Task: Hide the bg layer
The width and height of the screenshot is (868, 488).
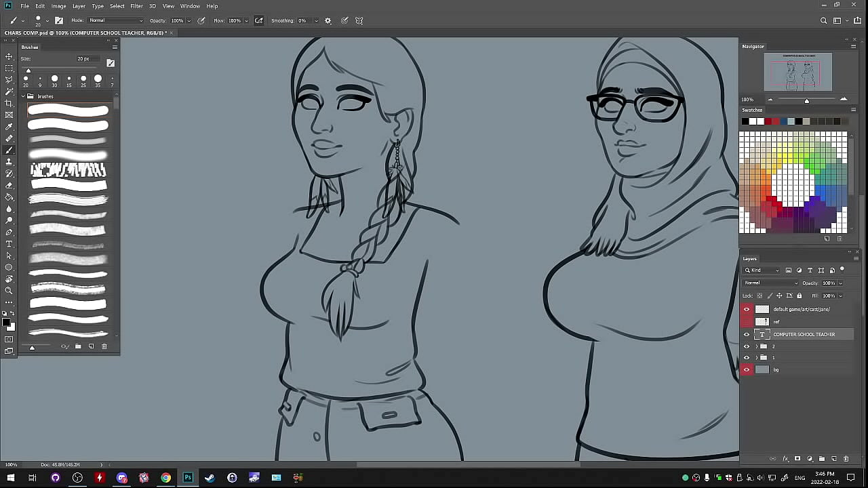Action: 747,369
